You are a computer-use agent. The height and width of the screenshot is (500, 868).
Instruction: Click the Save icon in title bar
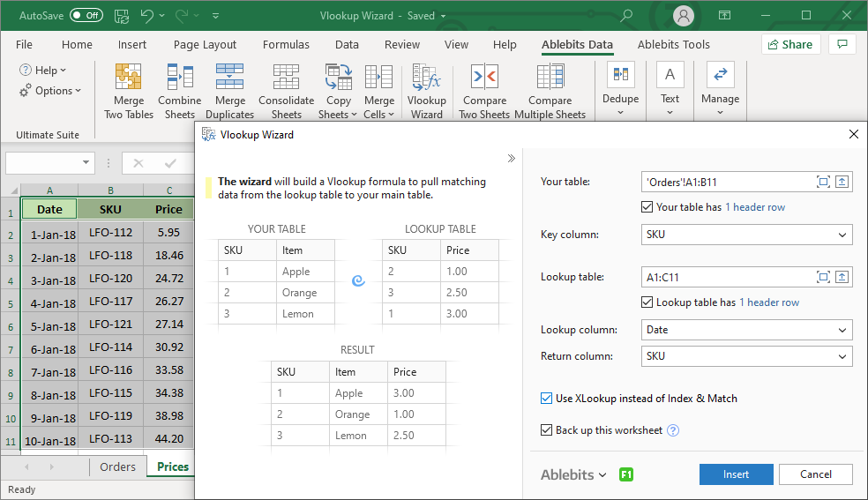point(122,16)
